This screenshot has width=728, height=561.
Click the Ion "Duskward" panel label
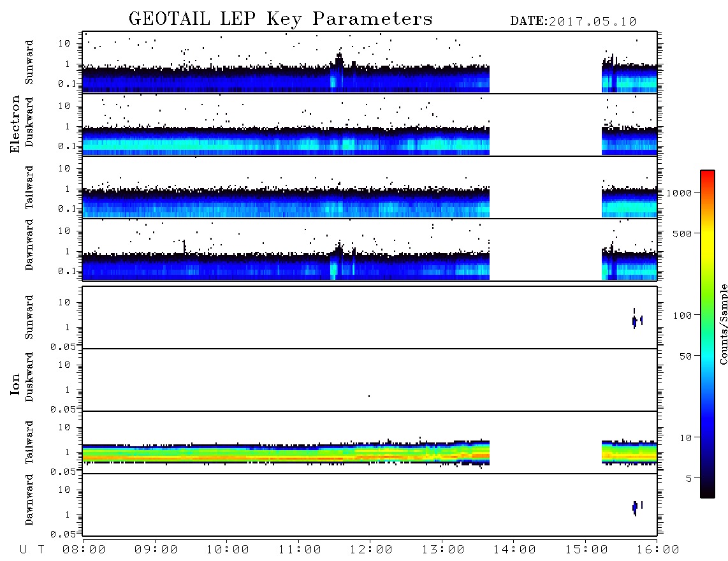coord(29,377)
